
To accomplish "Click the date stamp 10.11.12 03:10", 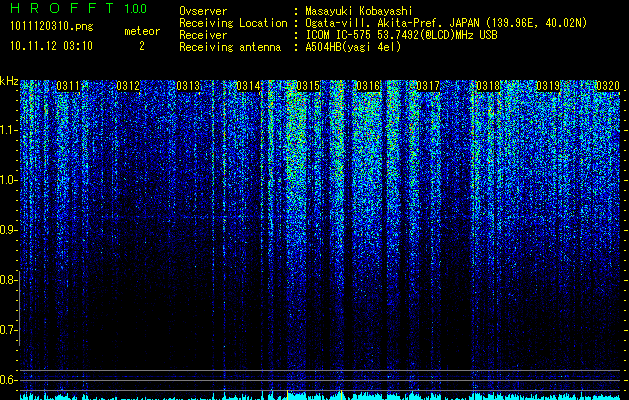I will 52,46.
